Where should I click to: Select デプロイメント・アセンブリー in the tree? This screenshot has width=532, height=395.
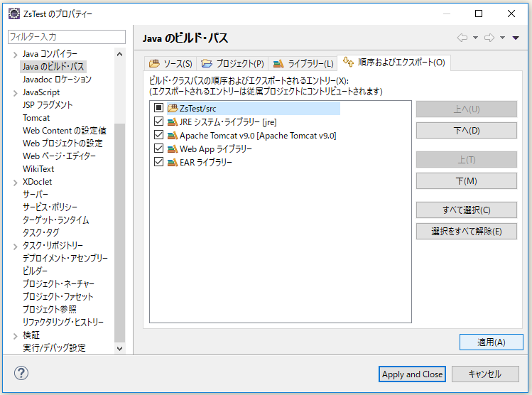coord(65,259)
